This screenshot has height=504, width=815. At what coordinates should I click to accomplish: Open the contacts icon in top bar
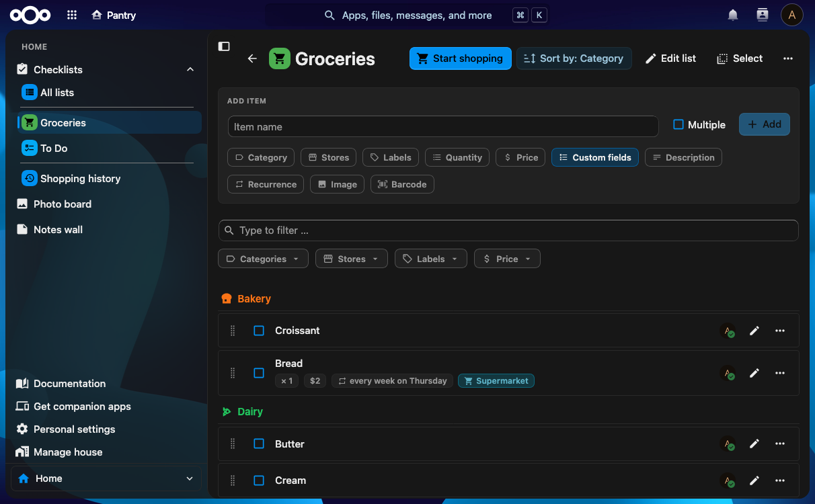[762, 15]
